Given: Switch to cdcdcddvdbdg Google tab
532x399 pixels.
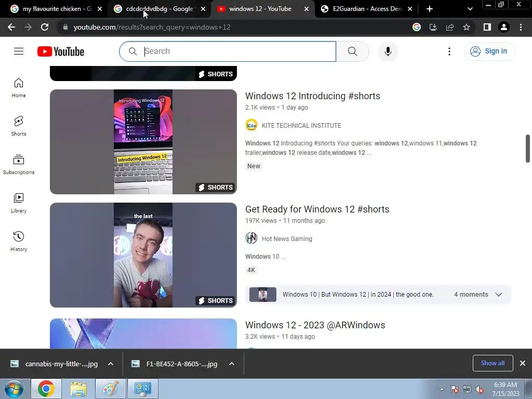Looking at the screenshot, I should pyautogui.click(x=159, y=9).
